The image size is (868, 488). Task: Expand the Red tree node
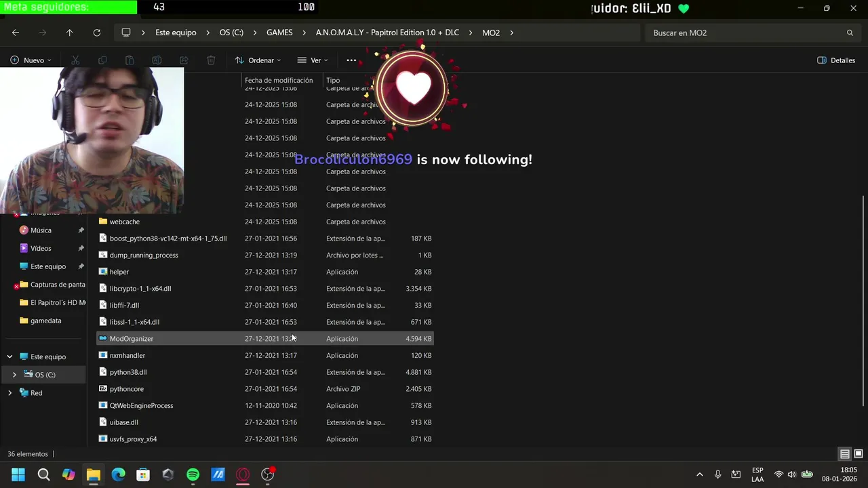[x=9, y=393]
